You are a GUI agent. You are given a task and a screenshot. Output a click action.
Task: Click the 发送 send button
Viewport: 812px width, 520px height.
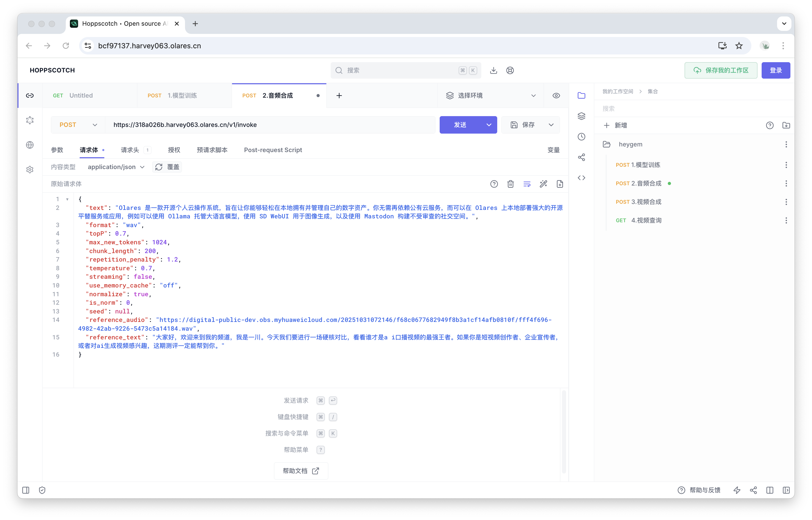[x=460, y=125]
